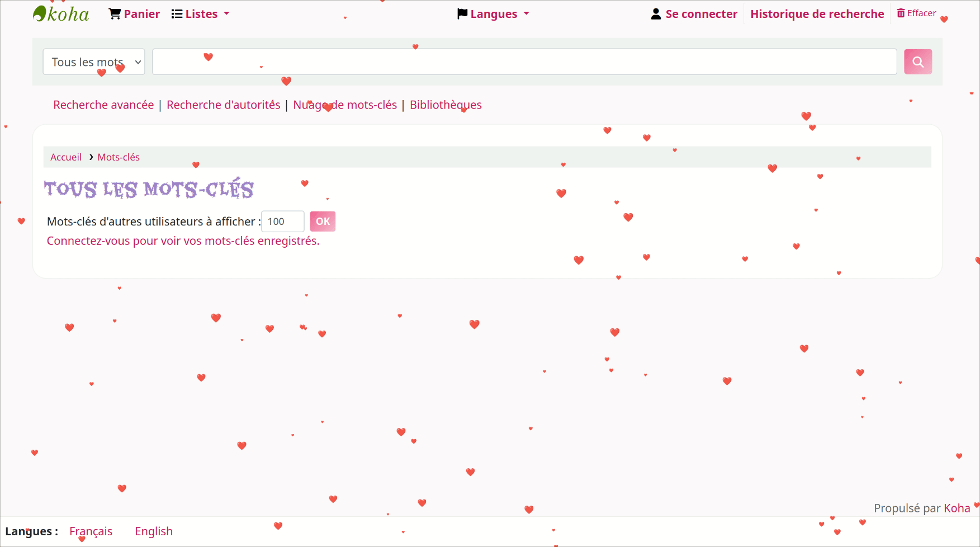Image resolution: width=980 pixels, height=547 pixels.
Task: Open Recherche d'autorités
Action: [x=223, y=105]
